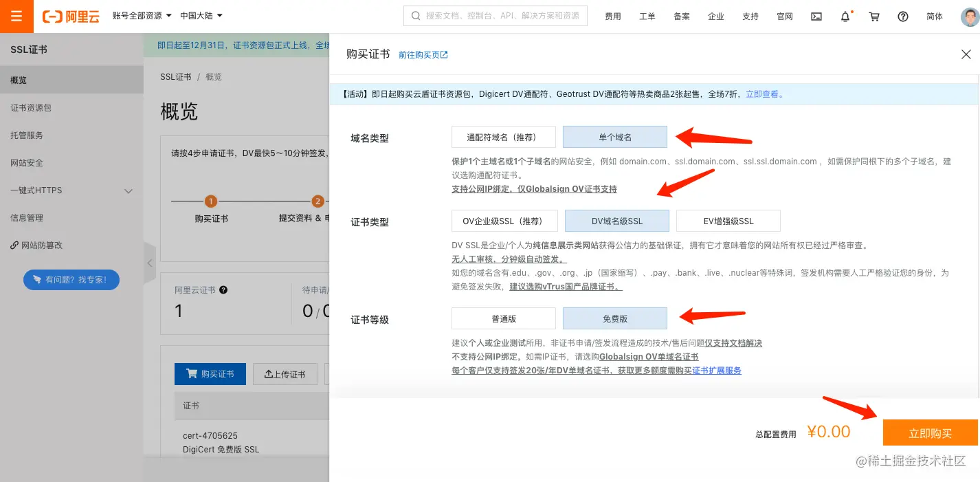Click the blue 购买证书 button

click(x=210, y=373)
